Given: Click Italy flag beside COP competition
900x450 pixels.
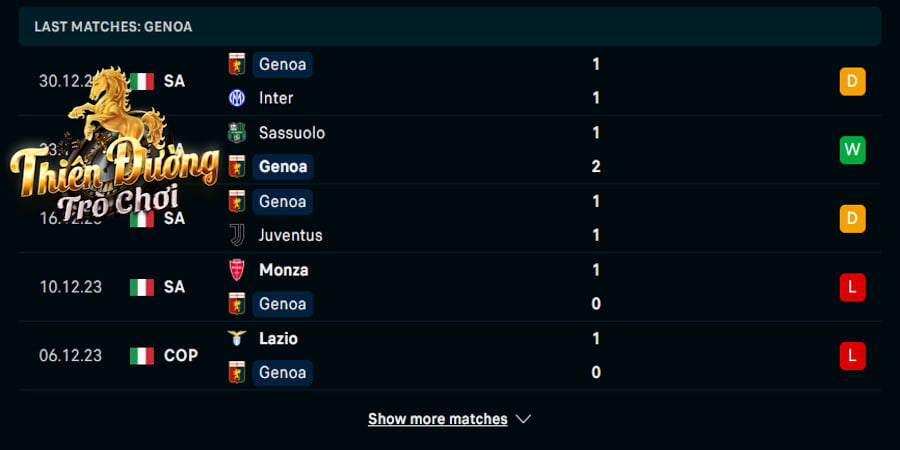Looking at the screenshot, I should click(142, 356).
